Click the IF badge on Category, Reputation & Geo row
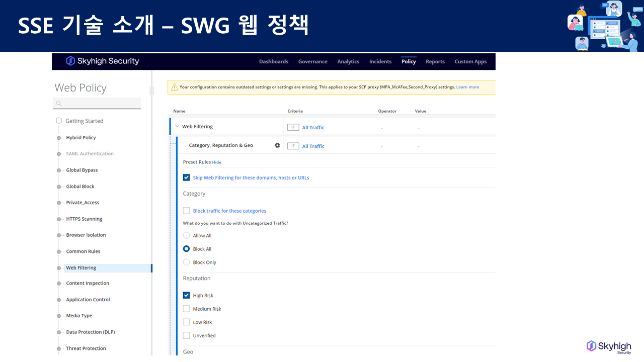 click(293, 146)
